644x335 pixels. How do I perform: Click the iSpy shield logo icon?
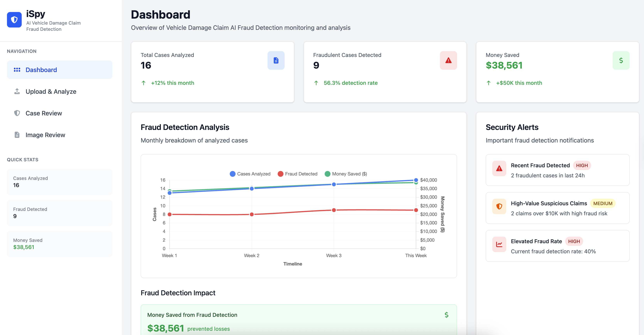coord(14,20)
